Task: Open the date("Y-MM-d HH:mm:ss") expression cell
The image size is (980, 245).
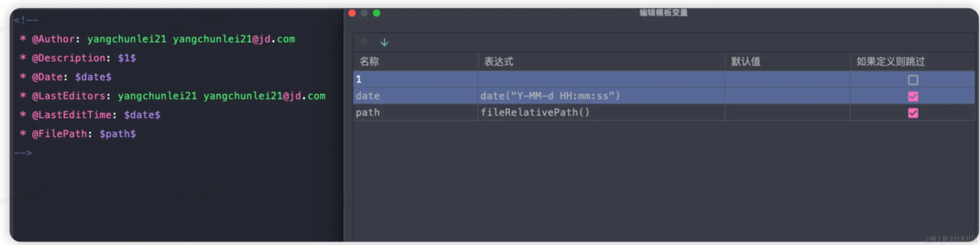Action: pos(550,96)
